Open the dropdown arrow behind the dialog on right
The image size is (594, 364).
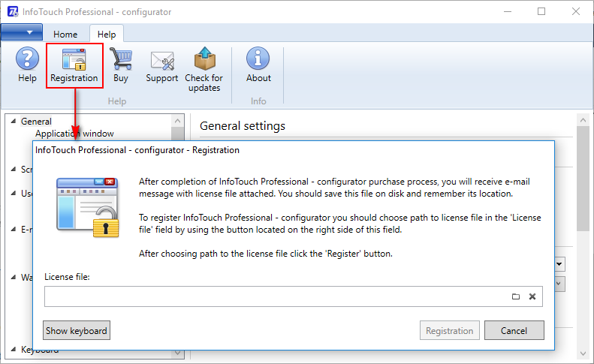point(559,264)
